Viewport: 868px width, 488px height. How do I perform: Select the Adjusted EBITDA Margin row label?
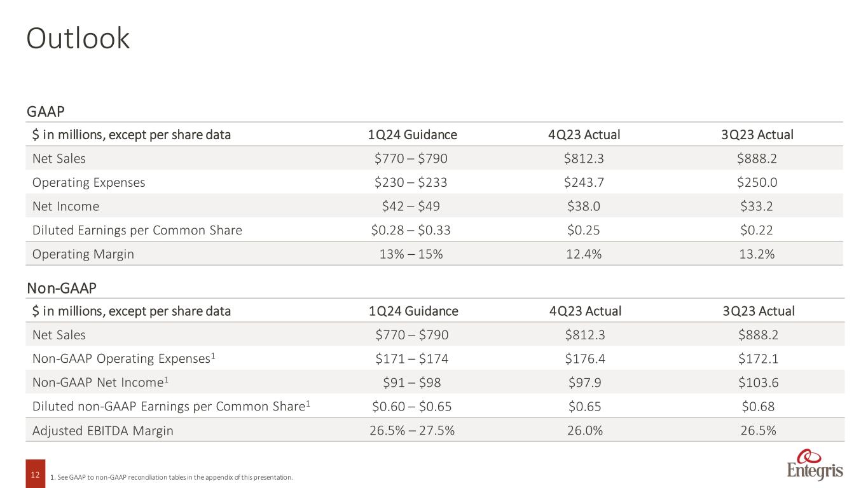click(x=102, y=431)
